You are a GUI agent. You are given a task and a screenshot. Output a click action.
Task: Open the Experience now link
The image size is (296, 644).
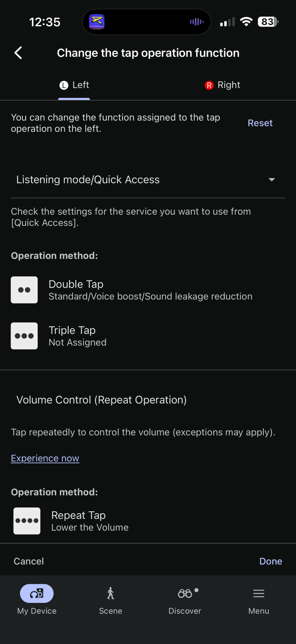pos(45,458)
